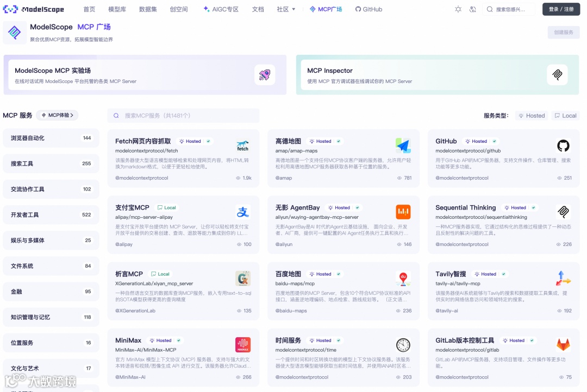This screenshot has width=587, height=392.
Task: Click path modelcontextprotocol/time
Action: click(x=306, y=350)
